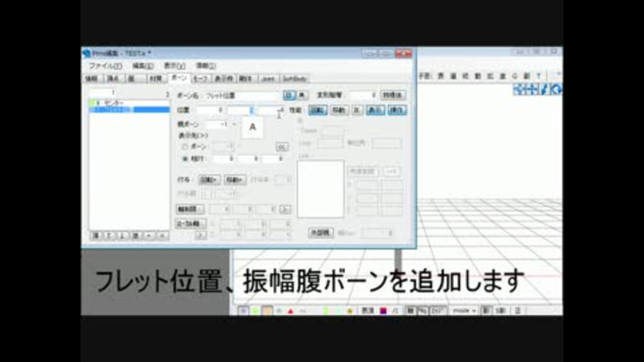Select the 相対 radio under 表示先
644x362 pixels.
(x=185, y=158)
